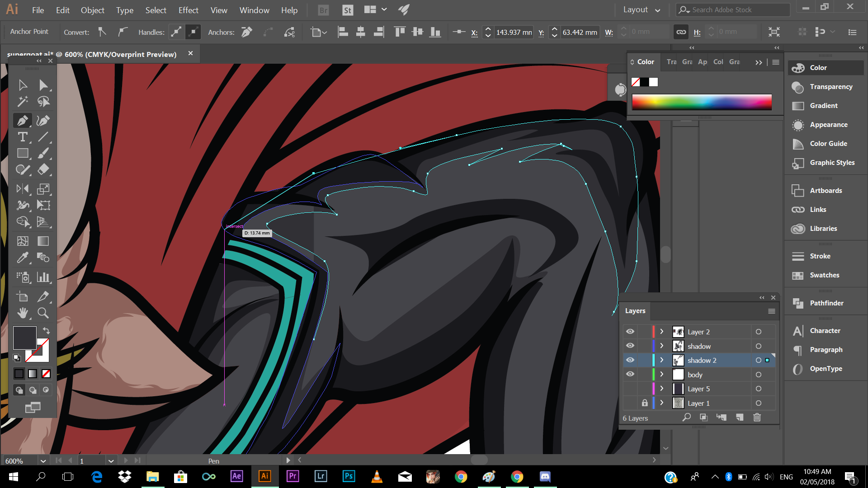Open the Effect menu

[x=188, y=10]
